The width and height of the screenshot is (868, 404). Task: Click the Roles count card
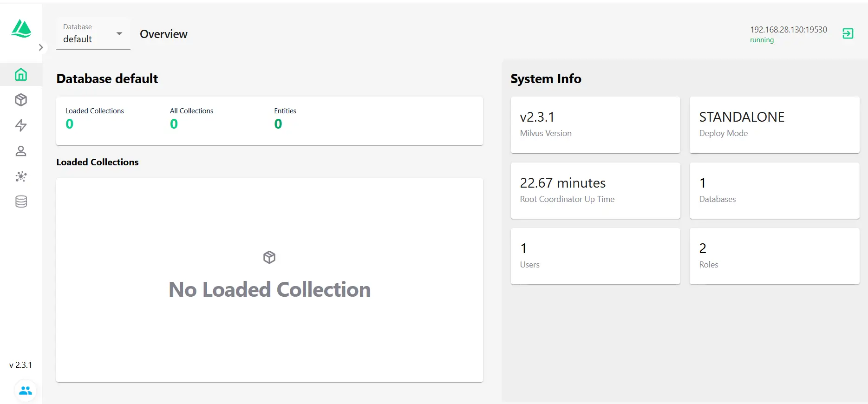pos(775,256)
